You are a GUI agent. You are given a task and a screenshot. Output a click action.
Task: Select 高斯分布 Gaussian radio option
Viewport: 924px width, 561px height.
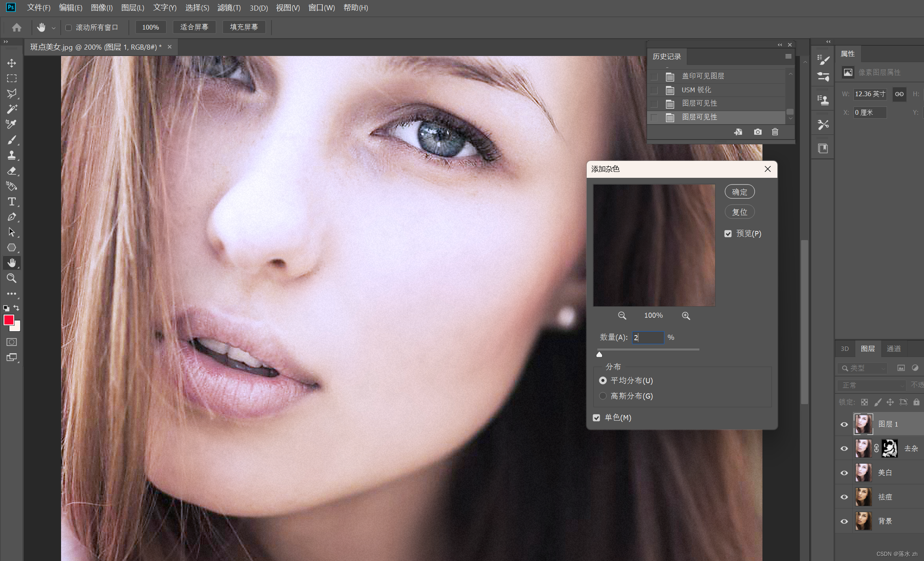click(603, 396)
